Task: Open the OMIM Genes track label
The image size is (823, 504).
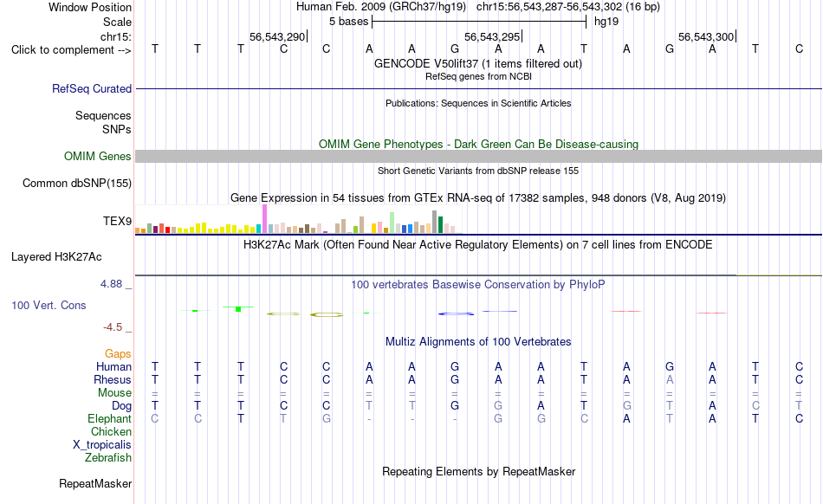Action: coord(98,156)
